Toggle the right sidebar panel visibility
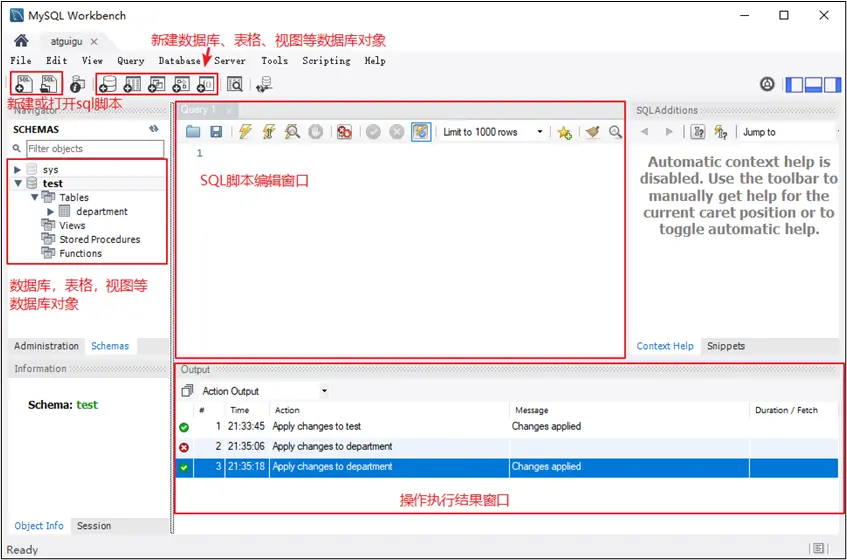Viewport: 847px width, 560px height. click(x=831, y=85)
